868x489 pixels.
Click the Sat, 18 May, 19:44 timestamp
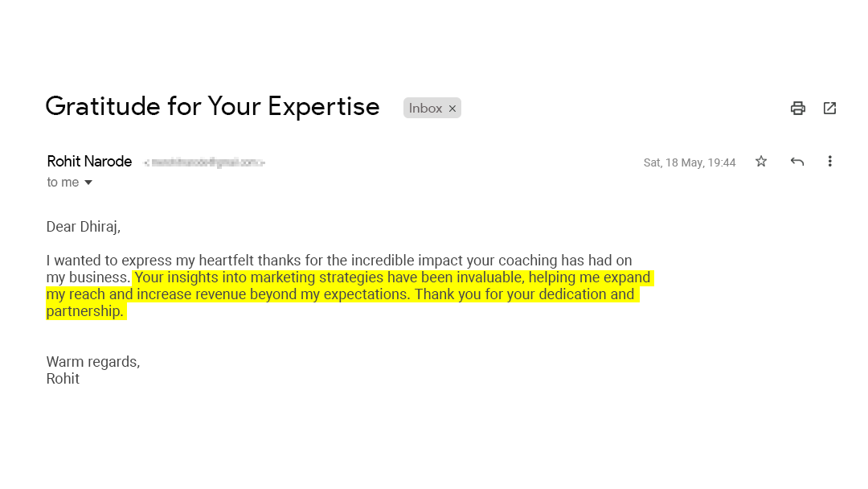pyautogui.click(x=689, y=162)
